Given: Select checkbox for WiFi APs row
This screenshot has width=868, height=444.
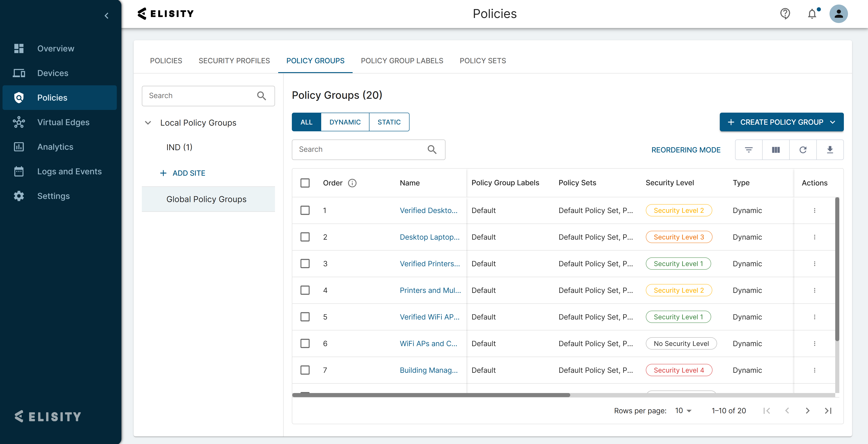Looking at the screenshot, I should (x=305, y=344).
